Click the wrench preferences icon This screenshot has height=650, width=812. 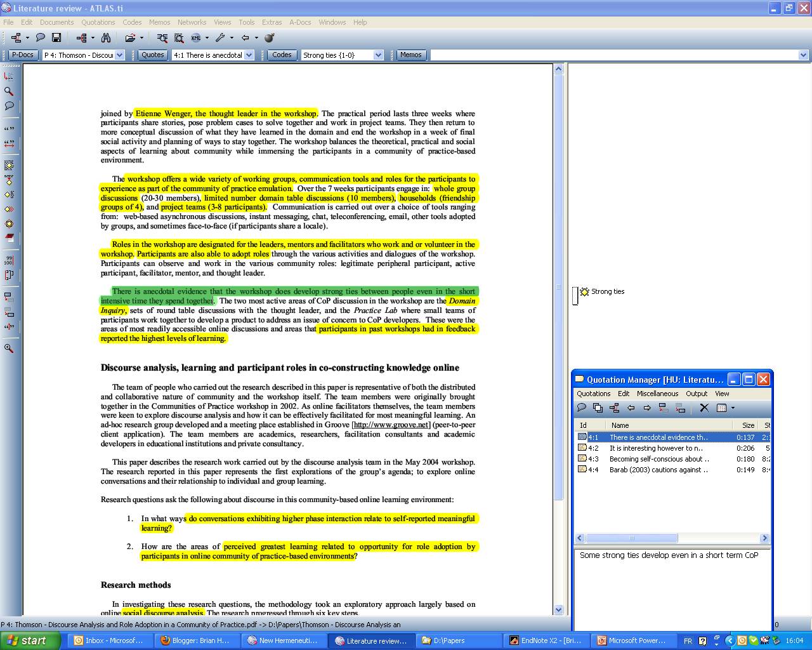pos(220,38)
